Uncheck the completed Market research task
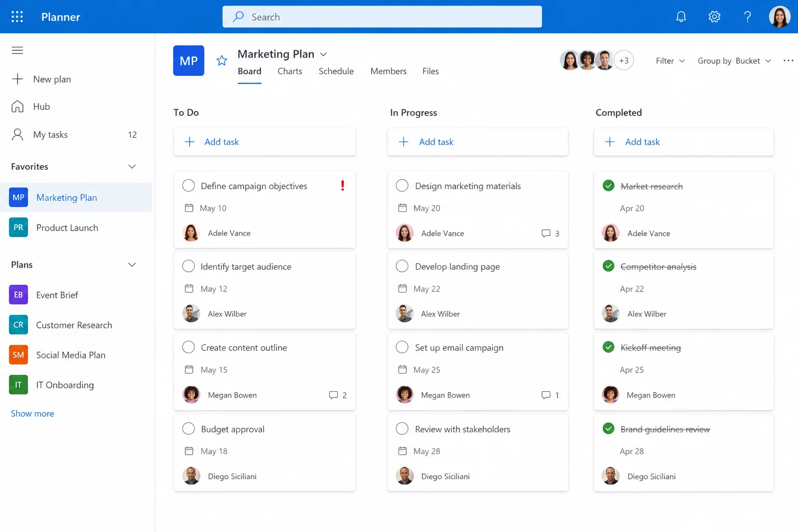This screenshot has height=532, width=798. click(x=608, y=185)
